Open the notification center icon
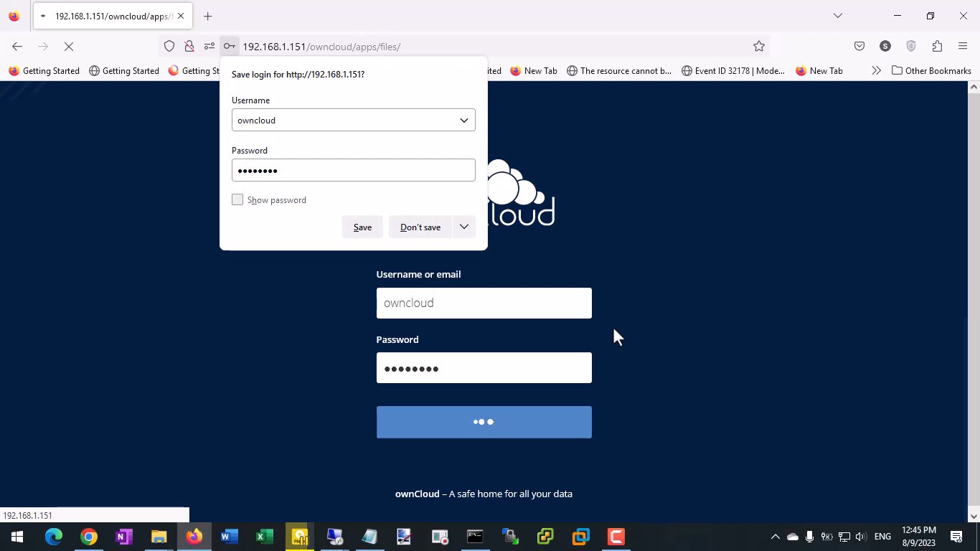 point(956,537)
